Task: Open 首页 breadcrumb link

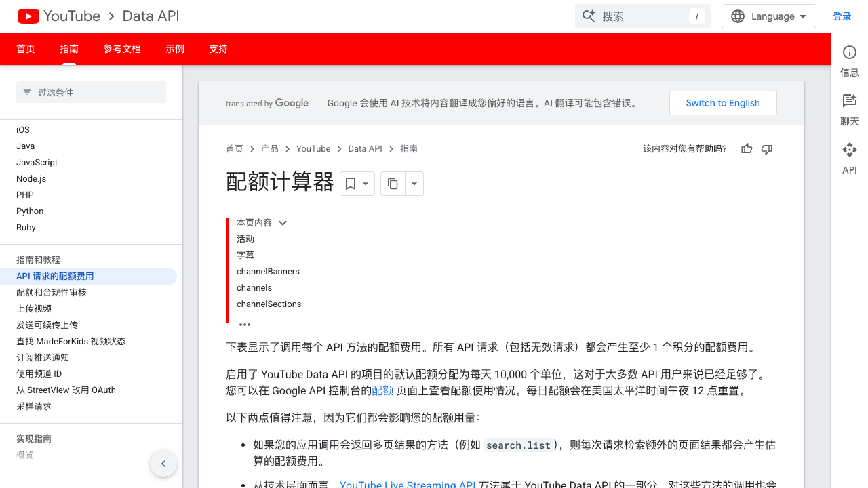Action: pos(235,149)
